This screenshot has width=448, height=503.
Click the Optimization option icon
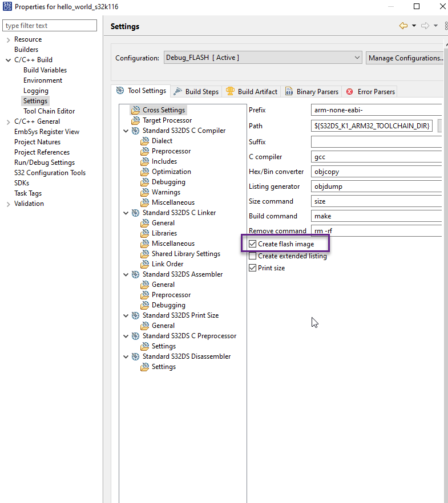[145, 172]
